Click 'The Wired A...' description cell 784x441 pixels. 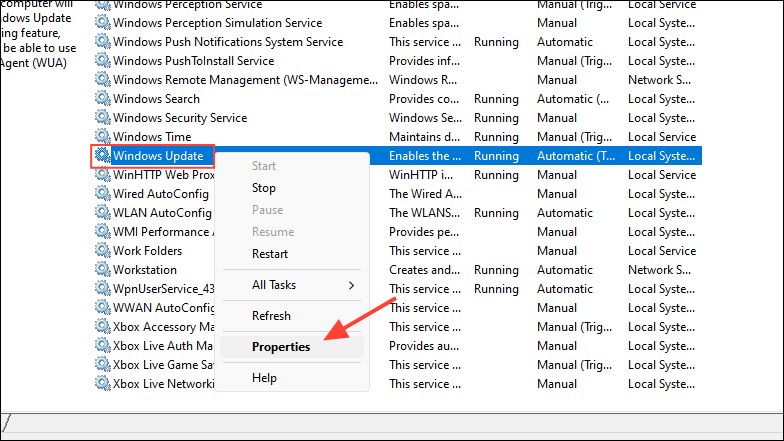click(425, 194)
